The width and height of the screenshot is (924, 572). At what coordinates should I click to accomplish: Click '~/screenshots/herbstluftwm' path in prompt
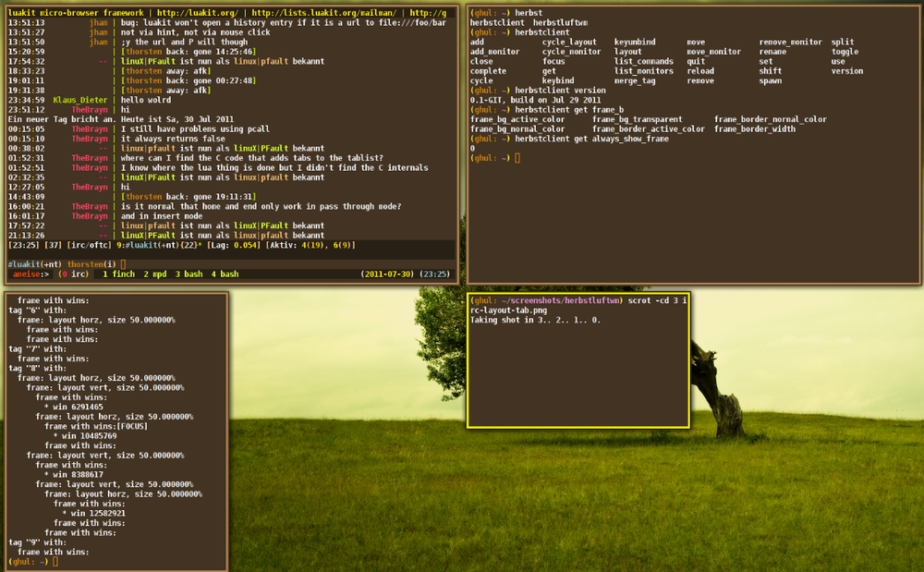click(x=561, y=300)
